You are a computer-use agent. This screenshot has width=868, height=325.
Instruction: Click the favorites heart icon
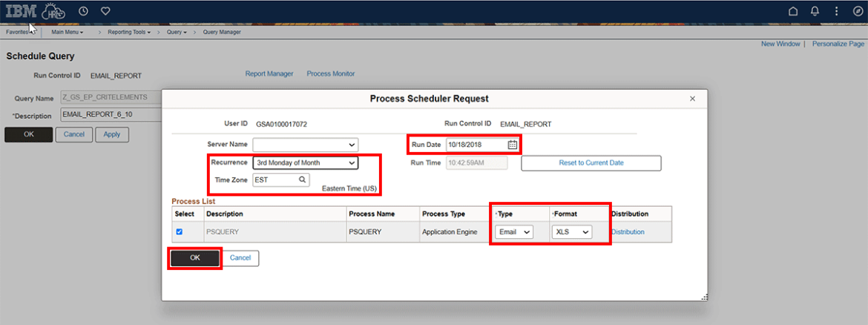coord(105,11)
